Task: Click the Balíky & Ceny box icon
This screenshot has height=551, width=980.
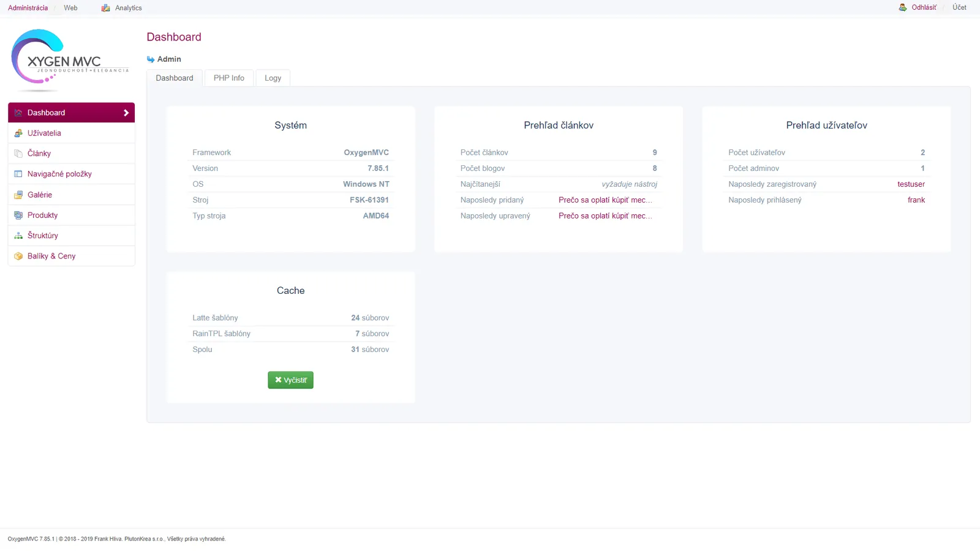Action: click(x=18, y=256)
